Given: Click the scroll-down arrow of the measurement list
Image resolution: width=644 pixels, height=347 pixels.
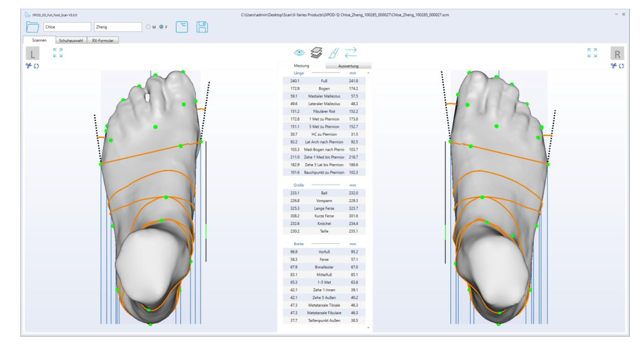Looking at the screenshot, I should pyautogui.click(x=368, y=328).
